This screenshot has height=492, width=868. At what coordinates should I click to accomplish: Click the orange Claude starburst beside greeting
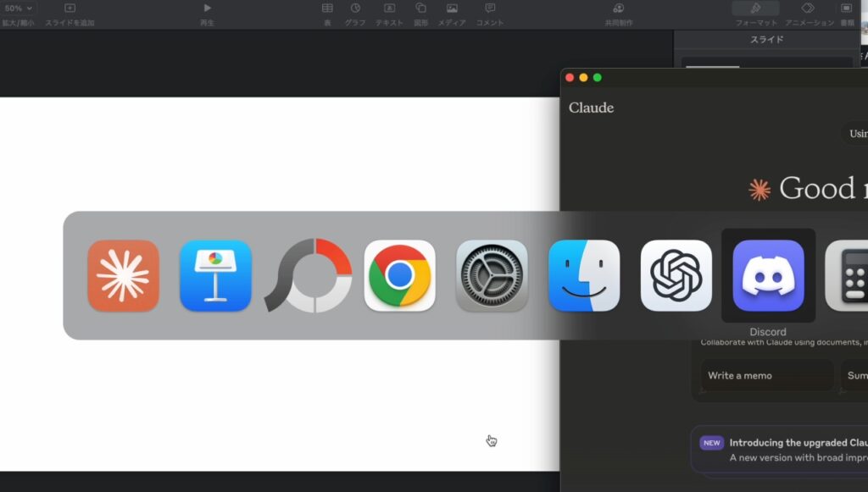759,190
